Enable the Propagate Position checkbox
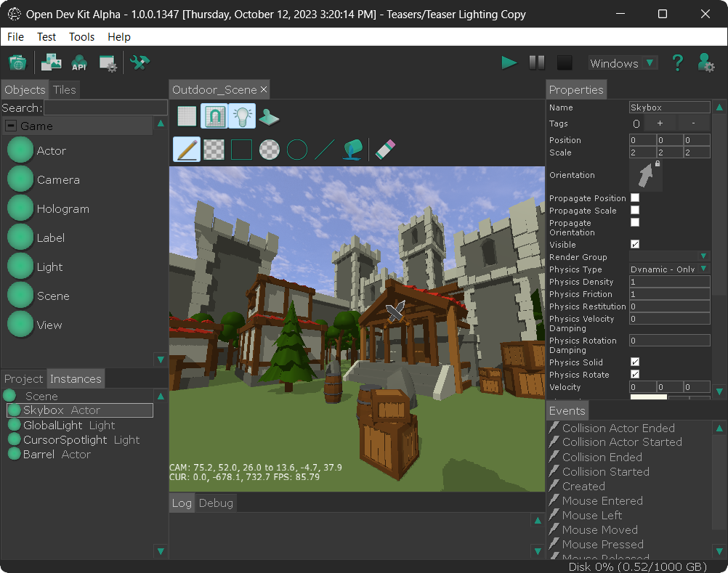 coord(634,197)
